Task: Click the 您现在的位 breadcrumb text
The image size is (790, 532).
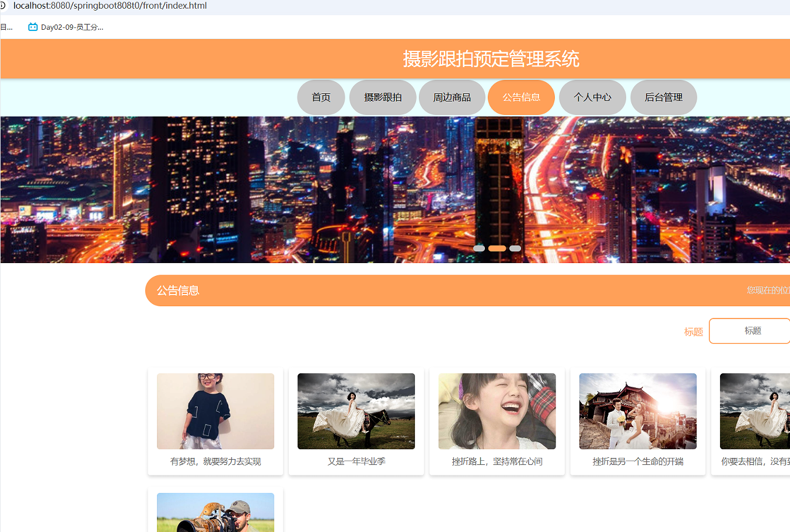Action: coord(768,290)
